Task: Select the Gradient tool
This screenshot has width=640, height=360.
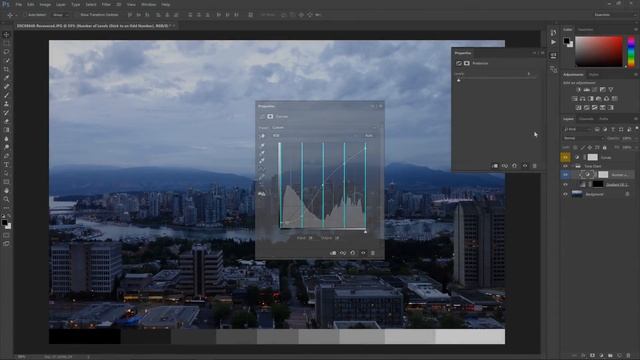Action: [6, 130]
